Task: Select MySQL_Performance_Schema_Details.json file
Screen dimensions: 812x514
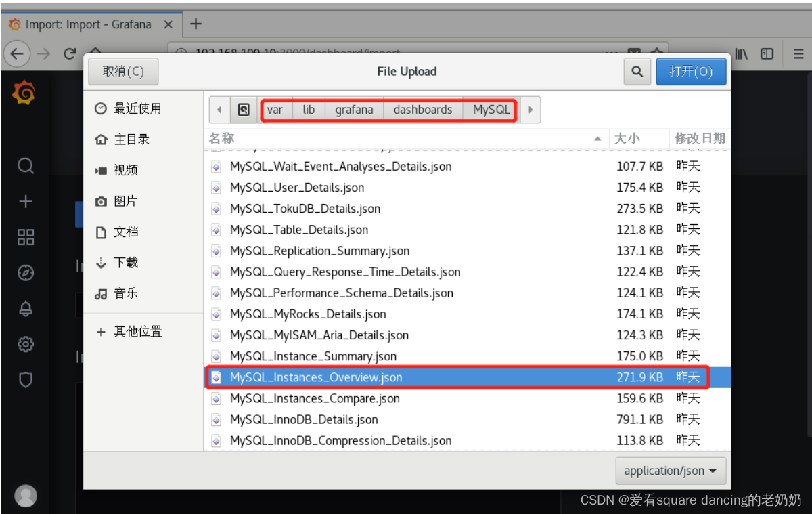Action: (468, 293)
